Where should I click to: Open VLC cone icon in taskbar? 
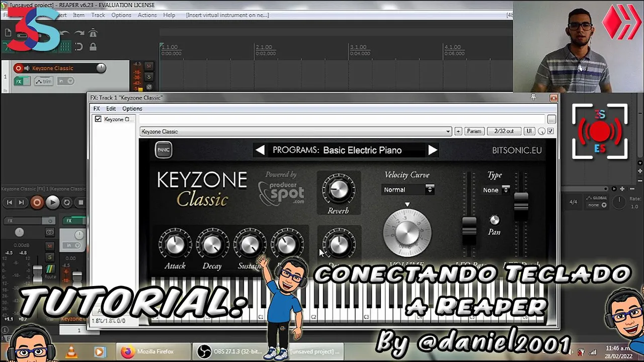tap(71, 352)
